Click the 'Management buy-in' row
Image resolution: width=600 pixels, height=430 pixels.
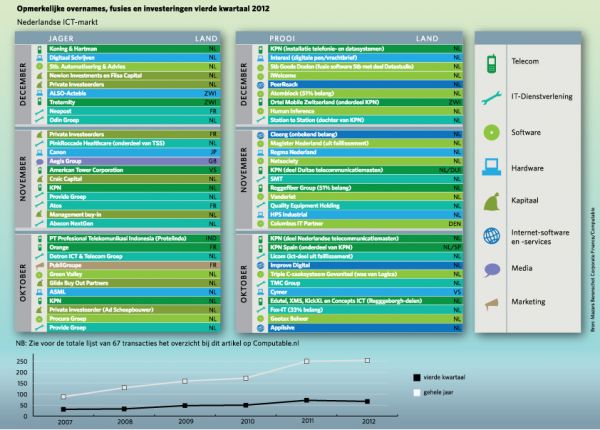[x=134, y=215]
